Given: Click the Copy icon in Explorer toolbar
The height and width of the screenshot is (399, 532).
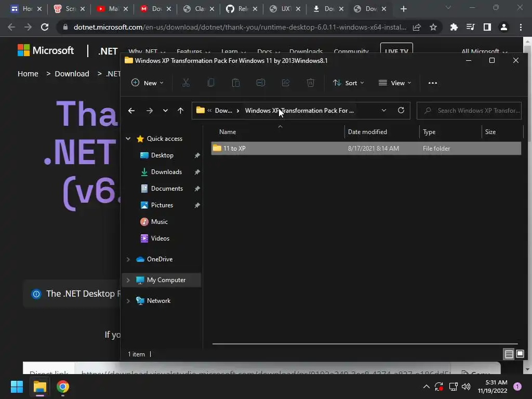Looking at the screenshot, I should pyautogui.click(x=211, y=83).
